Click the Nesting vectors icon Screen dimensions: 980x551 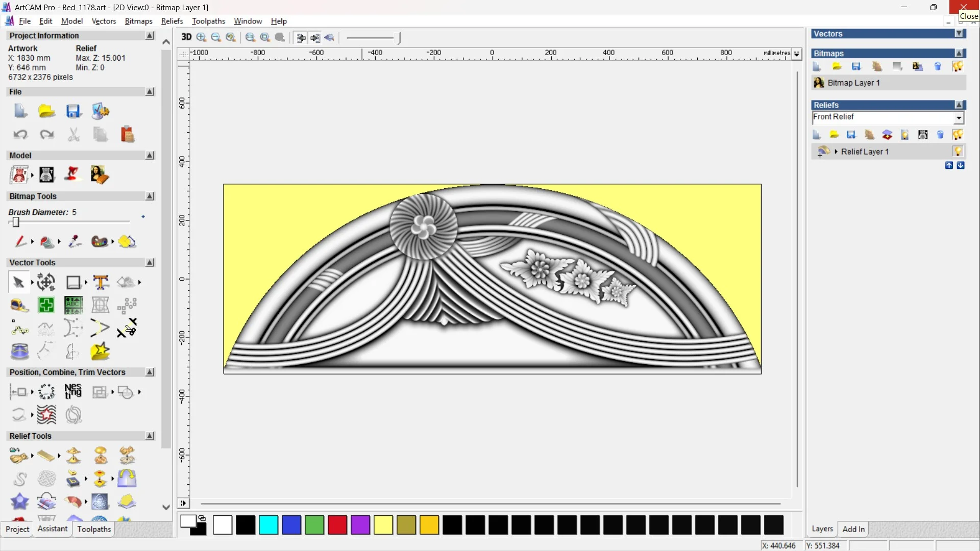coord(73,392)
